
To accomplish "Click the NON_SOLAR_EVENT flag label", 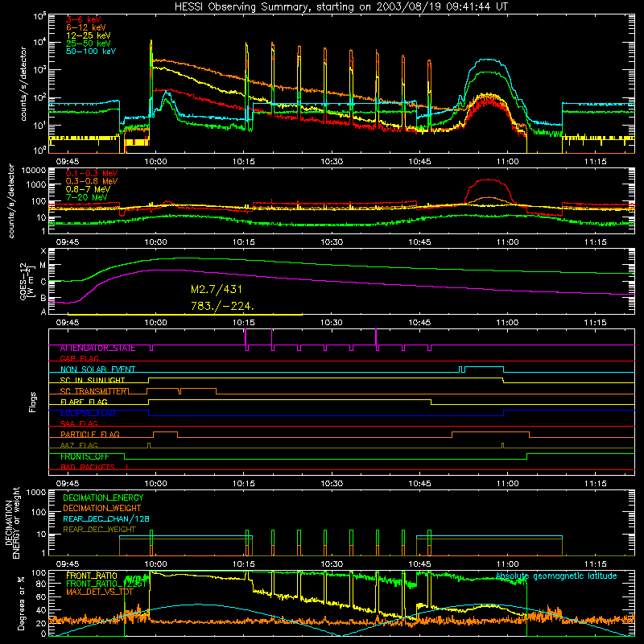I will [x=97, y=369].
